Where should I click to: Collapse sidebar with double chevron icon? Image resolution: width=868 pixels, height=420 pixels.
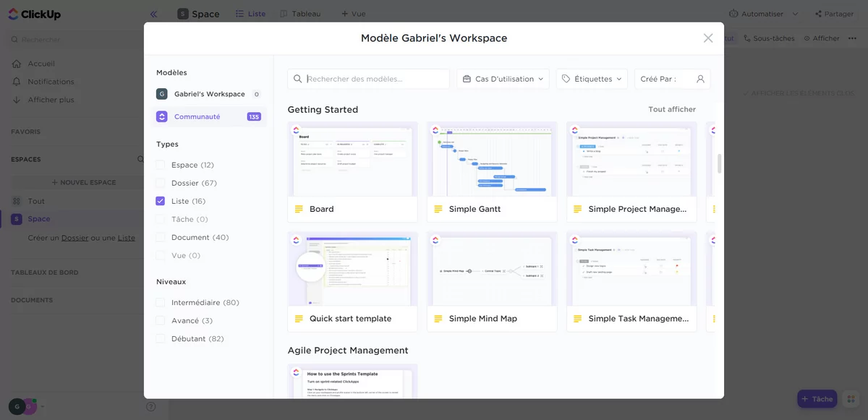coord(153,14)
